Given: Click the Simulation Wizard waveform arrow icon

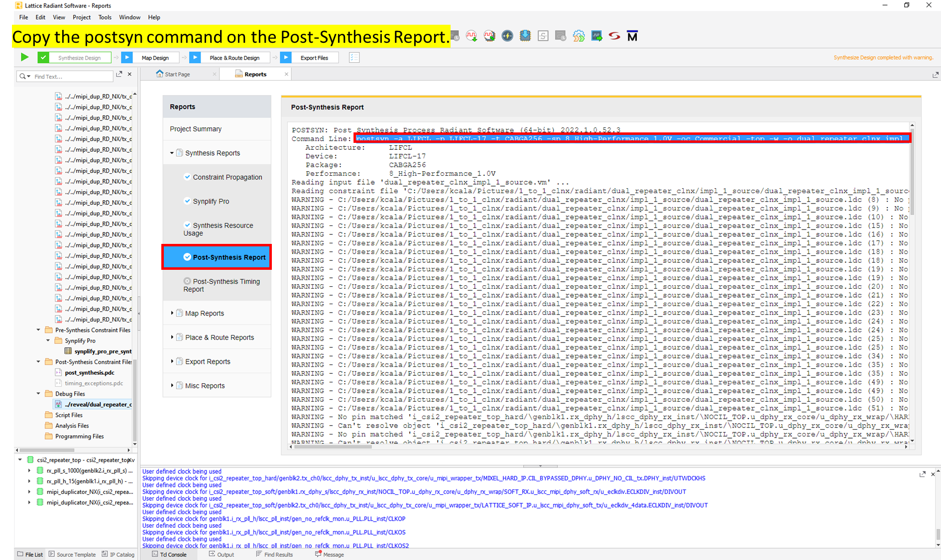Looking at the screenshot, I should pyautogui.click(x=596, y=36).
